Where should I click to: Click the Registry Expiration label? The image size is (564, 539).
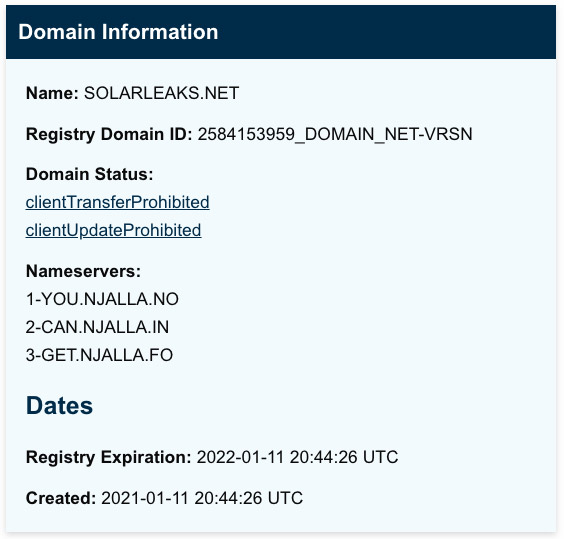[109, 457]
